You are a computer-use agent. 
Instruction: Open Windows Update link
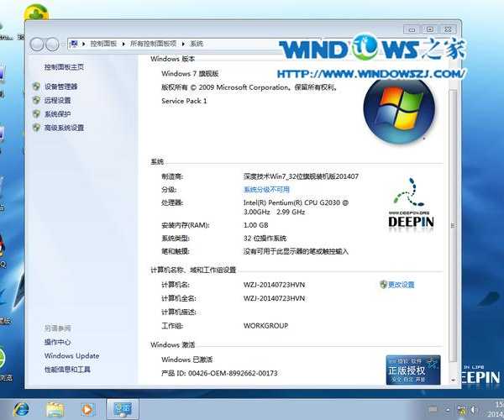pyautogui.click(x=71, y=355)
